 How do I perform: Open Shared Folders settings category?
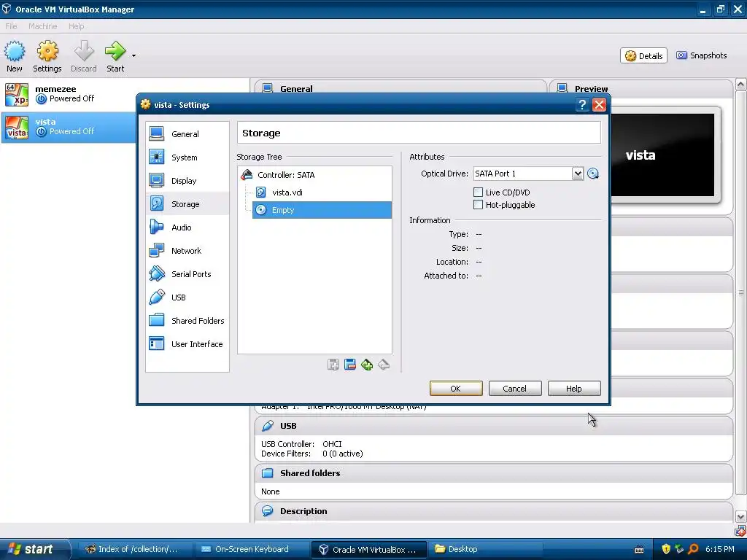point(187,321)
